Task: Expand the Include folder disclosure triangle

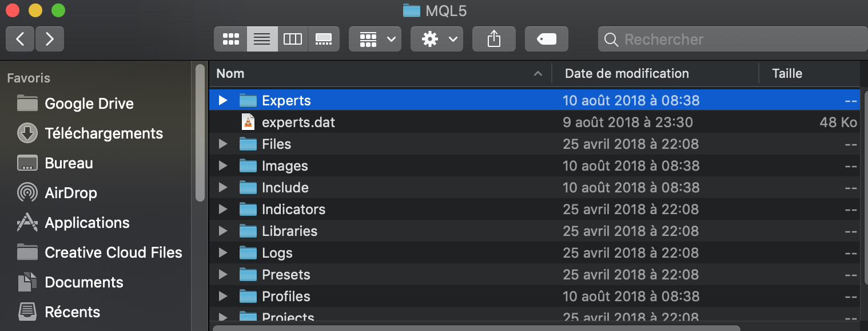Action: (x=223, y=187)
